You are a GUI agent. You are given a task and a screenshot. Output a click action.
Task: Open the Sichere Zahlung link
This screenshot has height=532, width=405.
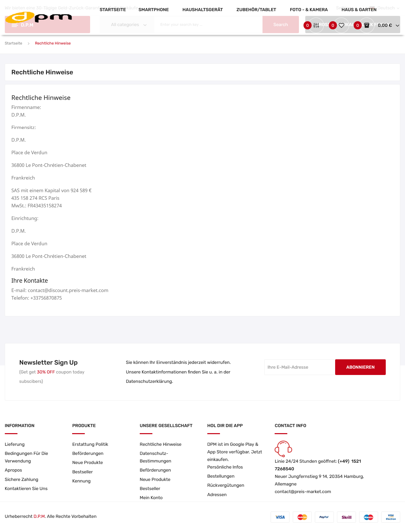(x=22, y=479)
